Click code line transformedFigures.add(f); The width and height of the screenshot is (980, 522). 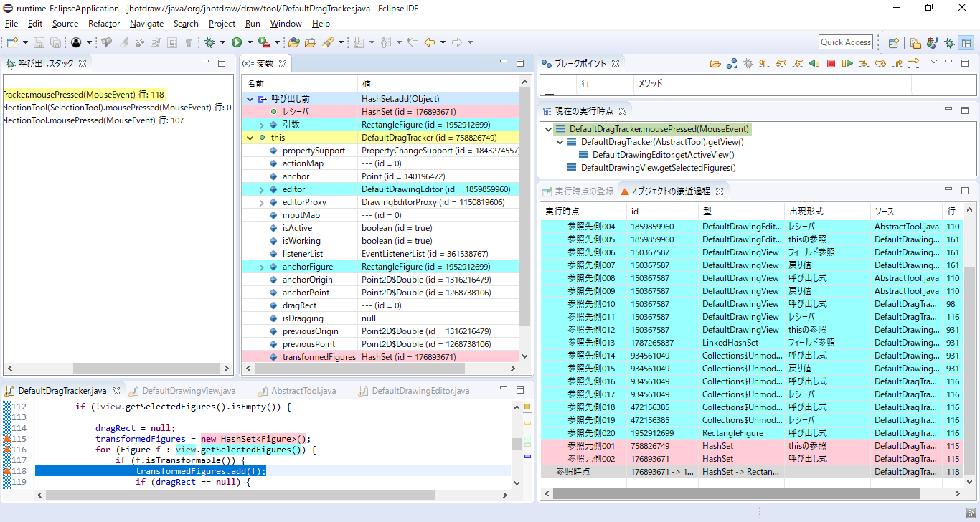point(200,471)
